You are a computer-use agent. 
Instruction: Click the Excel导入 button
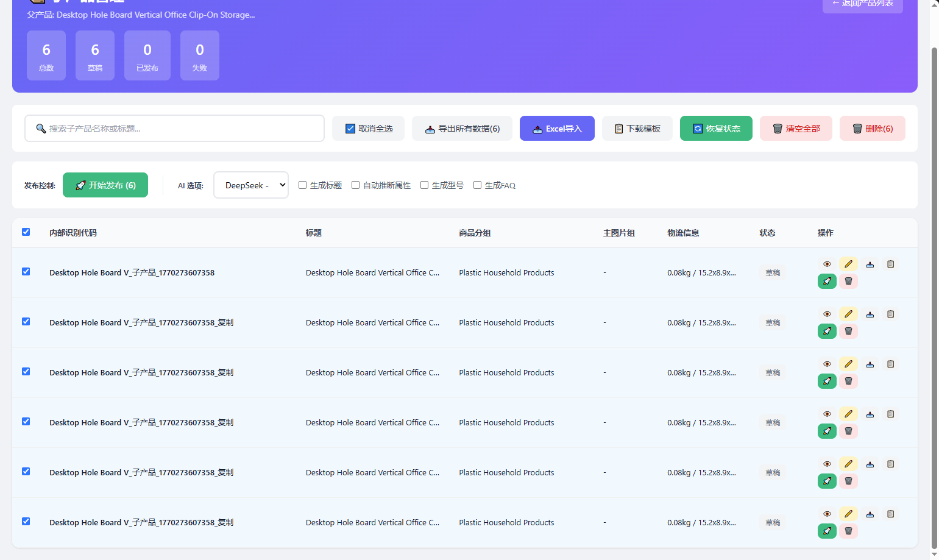[557, 129]
